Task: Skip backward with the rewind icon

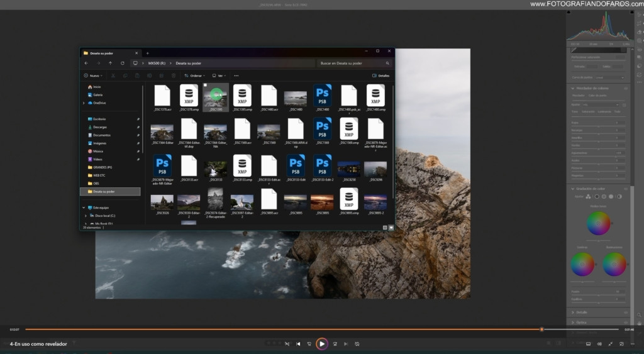Action: 309,344
